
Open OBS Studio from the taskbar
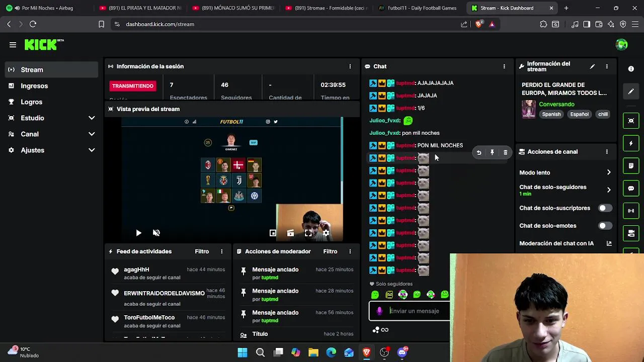click(x=384, y=352)
